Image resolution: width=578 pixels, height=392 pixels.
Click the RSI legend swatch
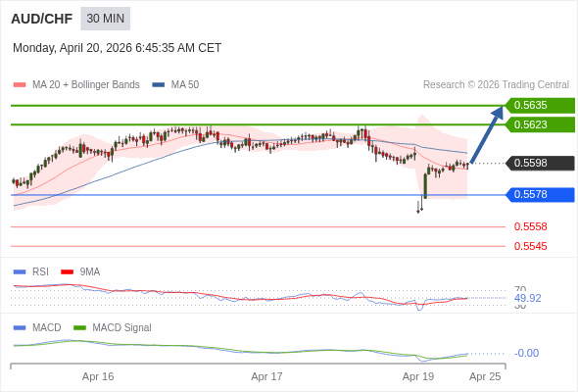pyautogui.click(x=20, y=272)
